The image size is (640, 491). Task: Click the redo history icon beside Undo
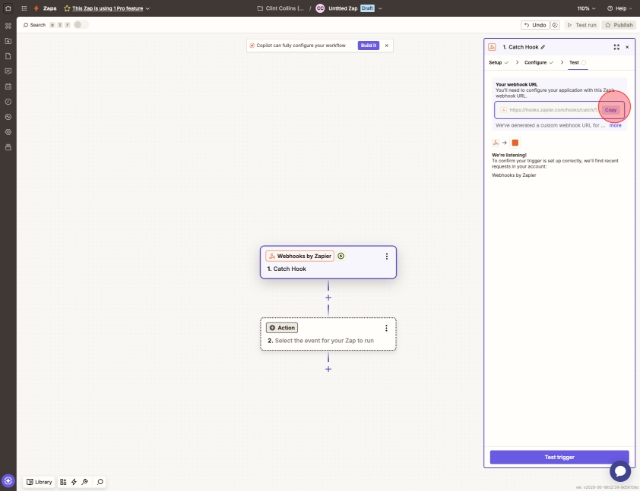(x=555, y=25)
